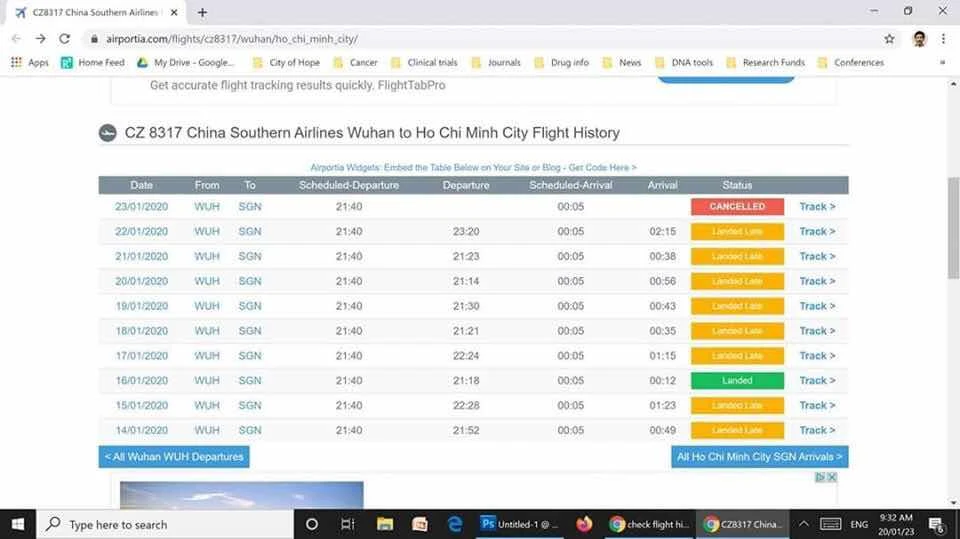Track the 16/01/2020 landed flight
The width and height of the screenshot is (960, 539).
click(817, 380)
